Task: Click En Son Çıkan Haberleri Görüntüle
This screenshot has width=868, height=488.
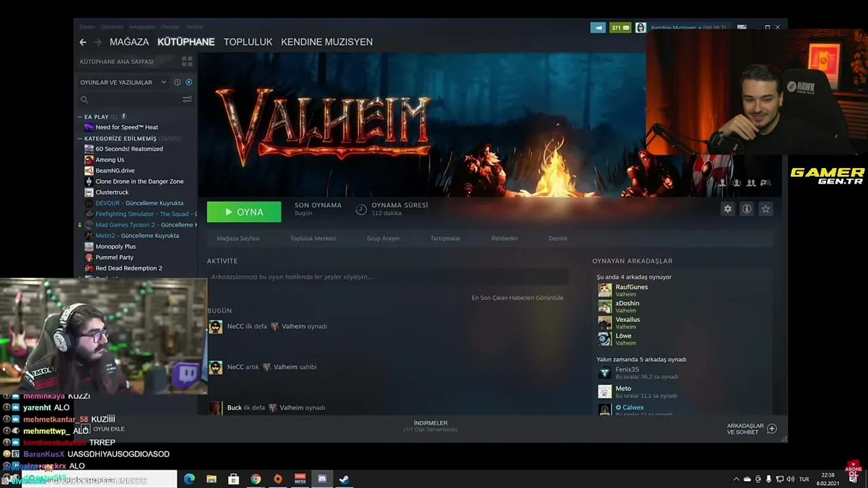Action: 517,298
